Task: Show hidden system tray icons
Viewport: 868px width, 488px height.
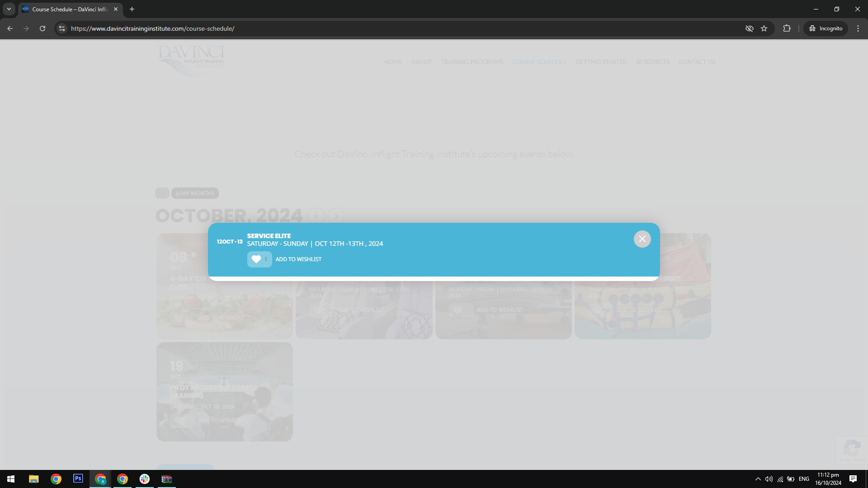Action: coord(758,479)
